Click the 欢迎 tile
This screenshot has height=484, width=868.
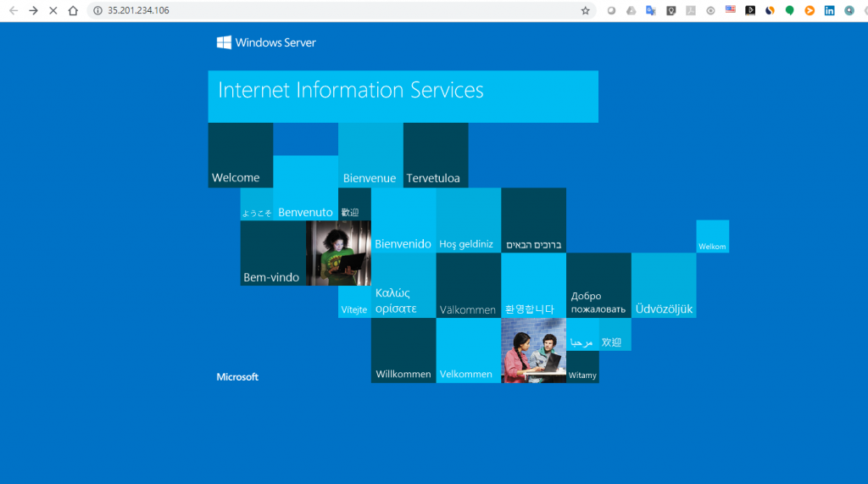(615, 334)
